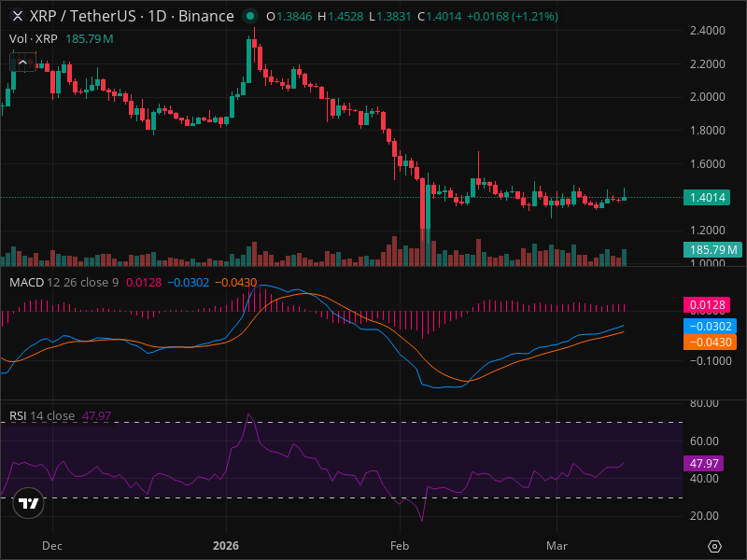
Task: Click the RSI 20.00 scale label
Action: click(704, 516)
